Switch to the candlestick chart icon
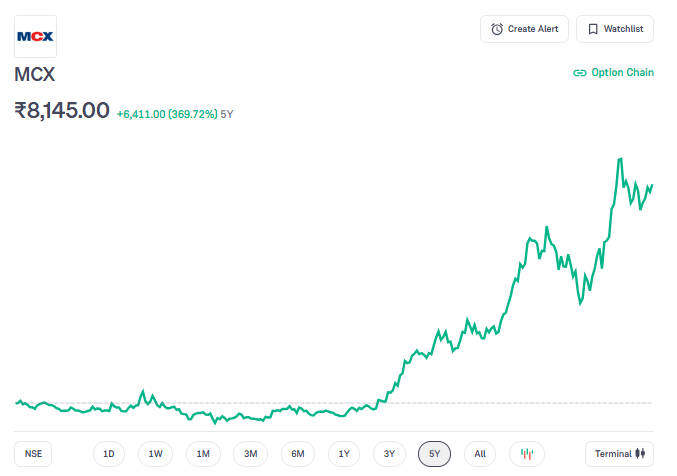Screen dimensions: 677x476 click(x=526, y=454)
